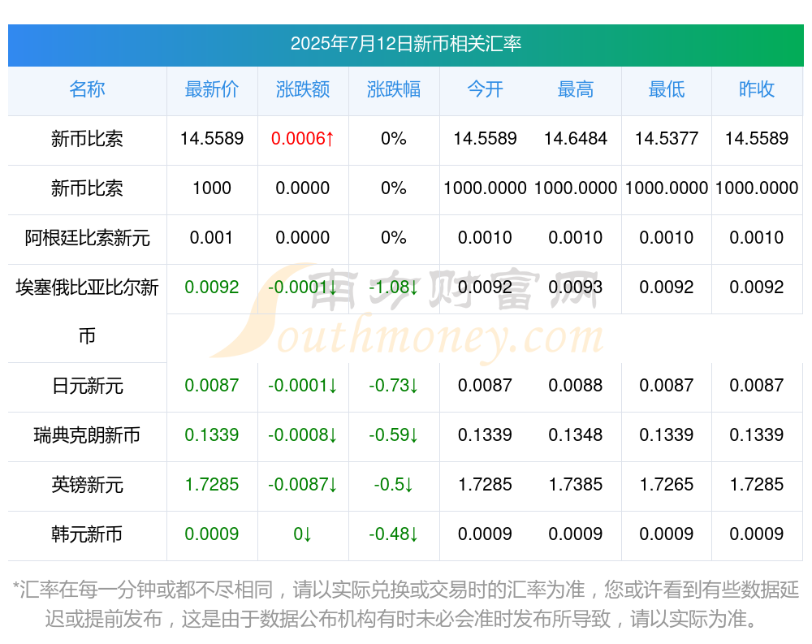
Task: Select the 最高 column header
Action: 576,89
